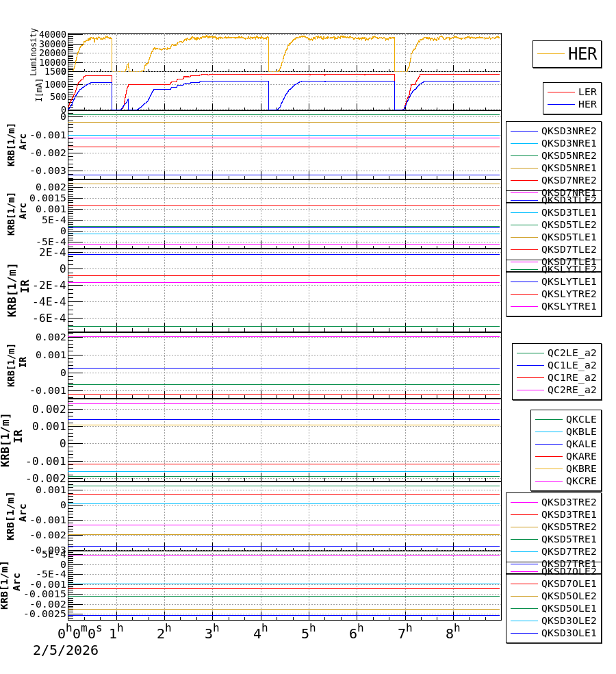The height and width of the screenshot is (674, 616).
Task: Pick the 7h time axis label
Action: click(405, 632)
